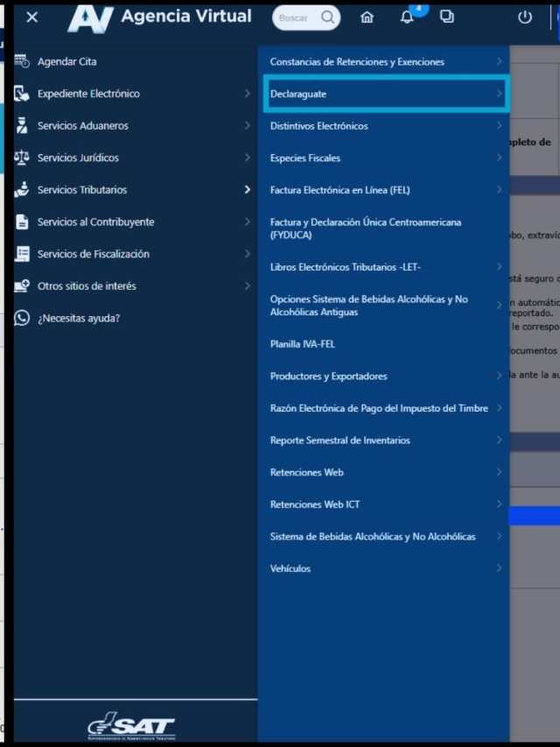Click the search magnifier icon
This screenshot has height=747, width=560.
[327, 18]
